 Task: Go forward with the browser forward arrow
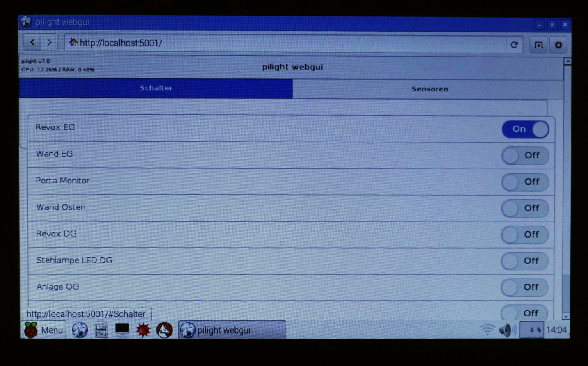tap(49, 42)
